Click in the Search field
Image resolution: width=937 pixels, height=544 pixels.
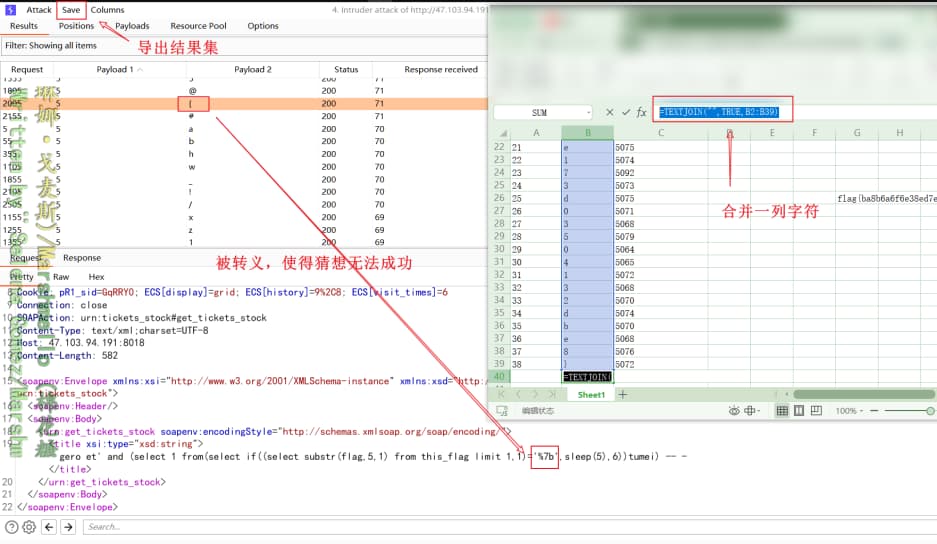click(x=508, y=527)
